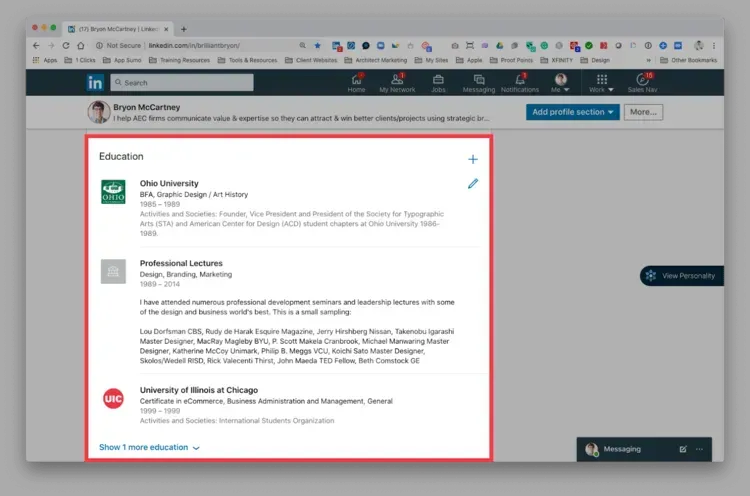Open the Messaging overlay bar
750x496 pixels.
[x=644, y=449]
